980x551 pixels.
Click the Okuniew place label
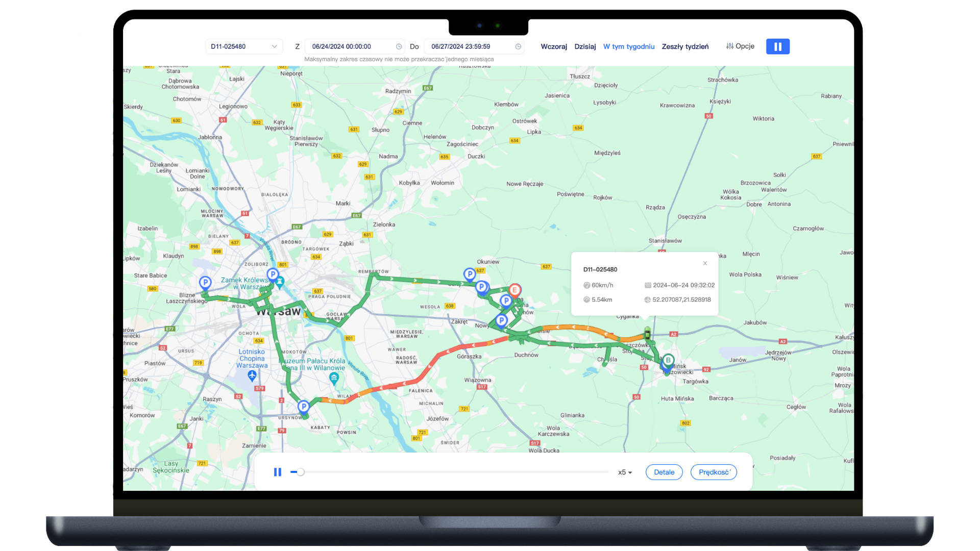coord(488,262)
